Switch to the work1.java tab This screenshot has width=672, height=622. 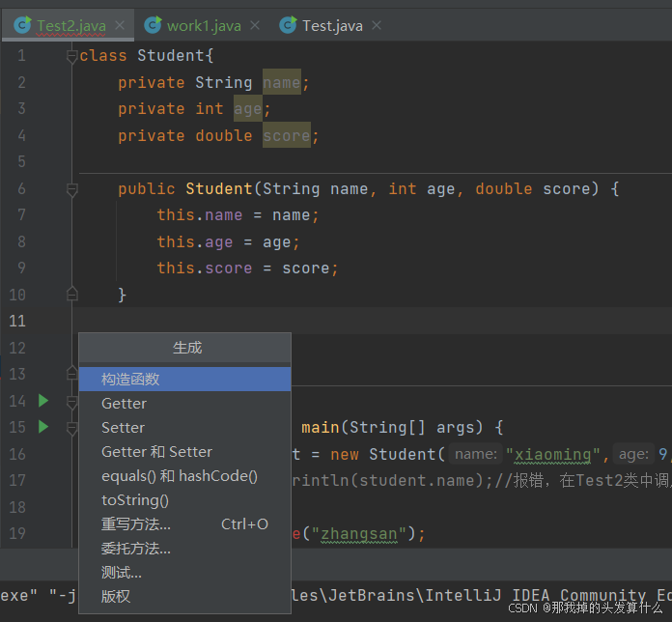(x=204, y=26)
